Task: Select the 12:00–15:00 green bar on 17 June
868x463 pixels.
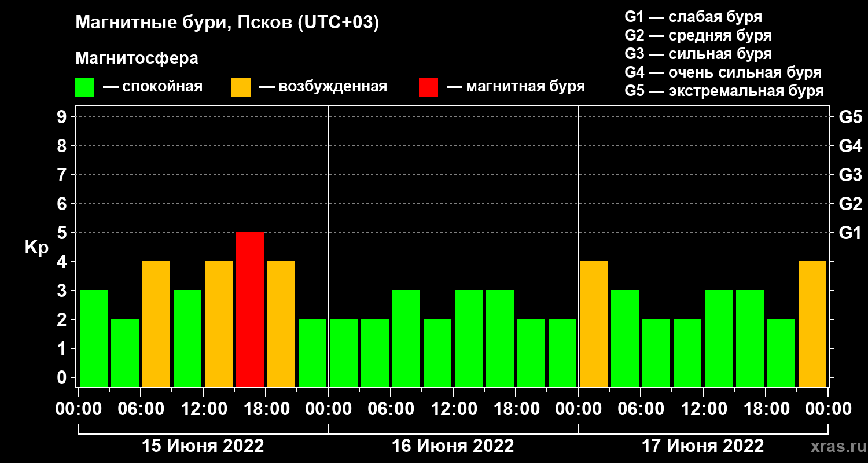Action: [719, 339]
